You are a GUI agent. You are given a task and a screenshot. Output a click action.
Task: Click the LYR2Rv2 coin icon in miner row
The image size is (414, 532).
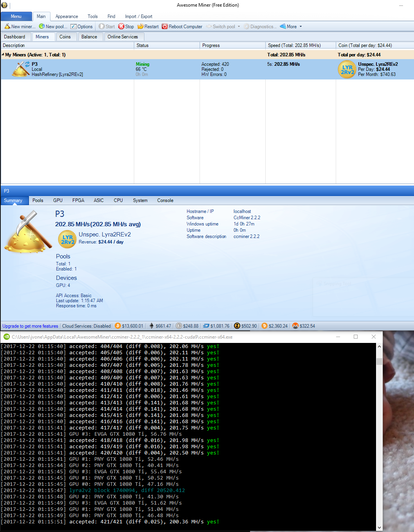click(347, 69)
